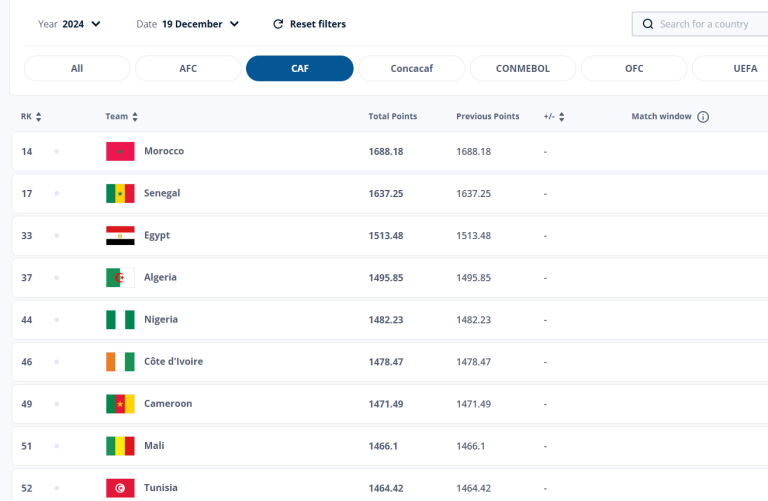Screen dimensions: 768x501
Task: Show All confederations
Action: [x=77, y=68]
